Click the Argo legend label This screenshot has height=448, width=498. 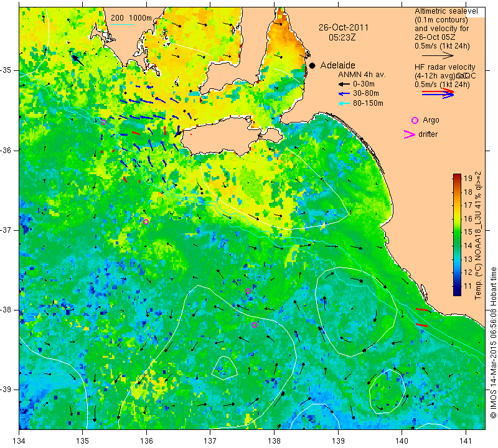click(431, 120)
